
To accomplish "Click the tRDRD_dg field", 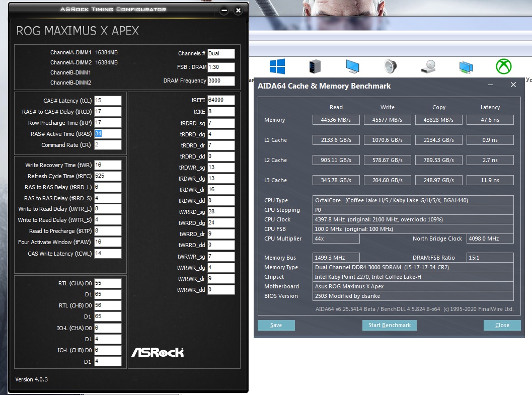I will 221,134.
